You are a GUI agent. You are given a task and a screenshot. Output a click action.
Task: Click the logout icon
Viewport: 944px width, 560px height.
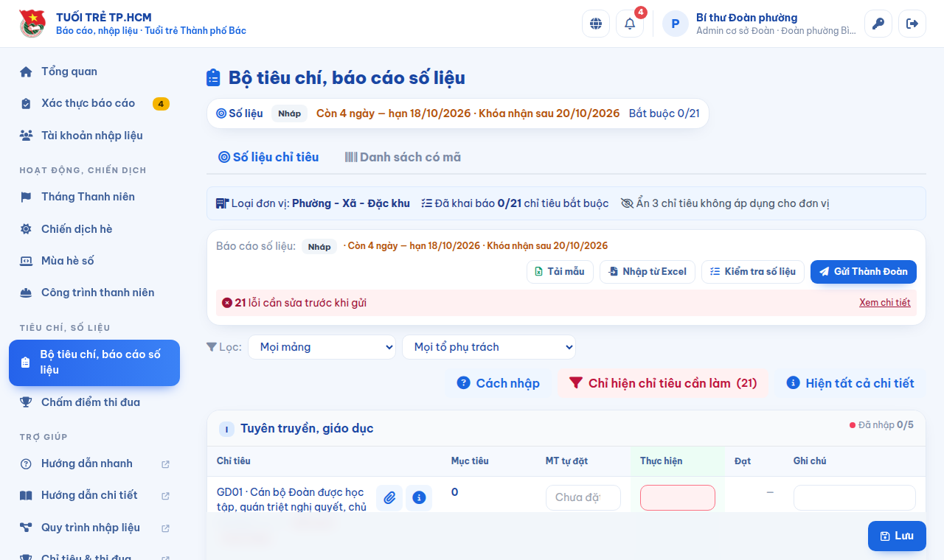912,24
